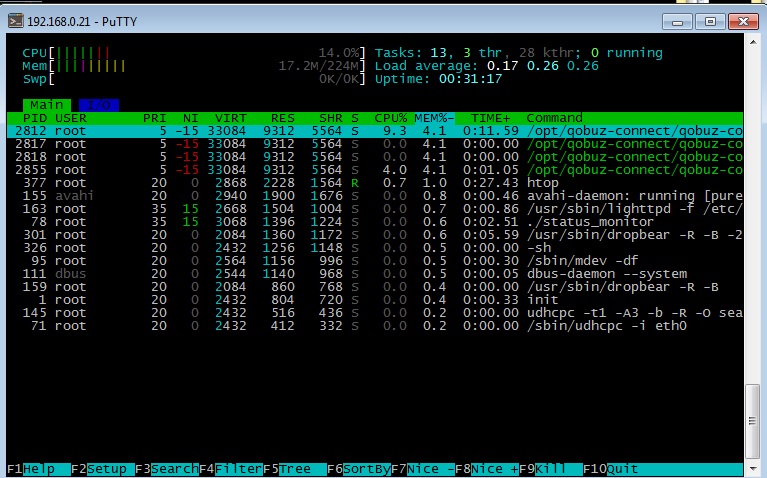767x478 pixels.
Task: Open the F2 Setup menu
Action: click(x=108, y=469)
